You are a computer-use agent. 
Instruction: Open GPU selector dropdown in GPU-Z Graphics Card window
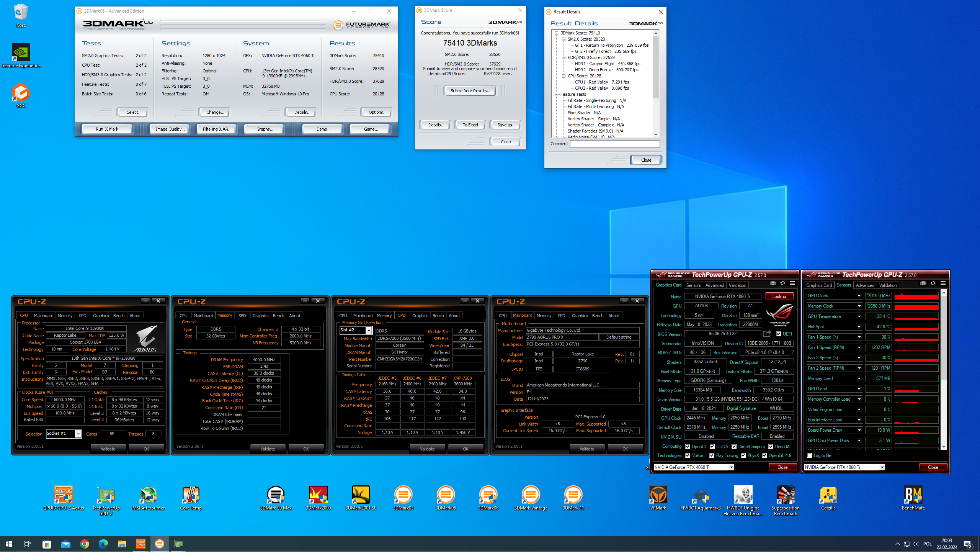[731, 467]
